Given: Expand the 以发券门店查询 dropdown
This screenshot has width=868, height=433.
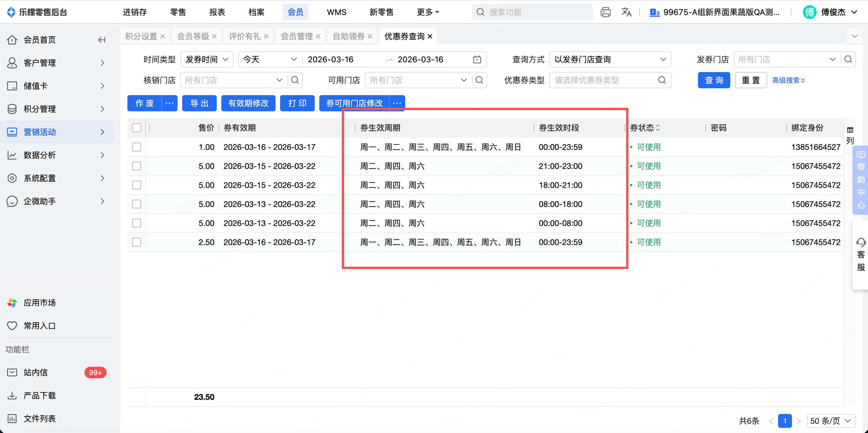Looking at the screenshot, I should coord(610,60).
